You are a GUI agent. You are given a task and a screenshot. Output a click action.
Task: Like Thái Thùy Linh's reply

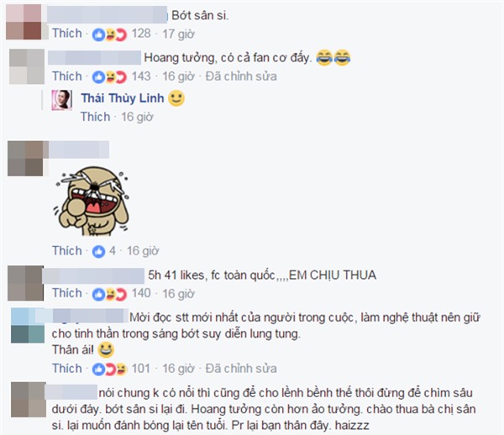[96, 117]
